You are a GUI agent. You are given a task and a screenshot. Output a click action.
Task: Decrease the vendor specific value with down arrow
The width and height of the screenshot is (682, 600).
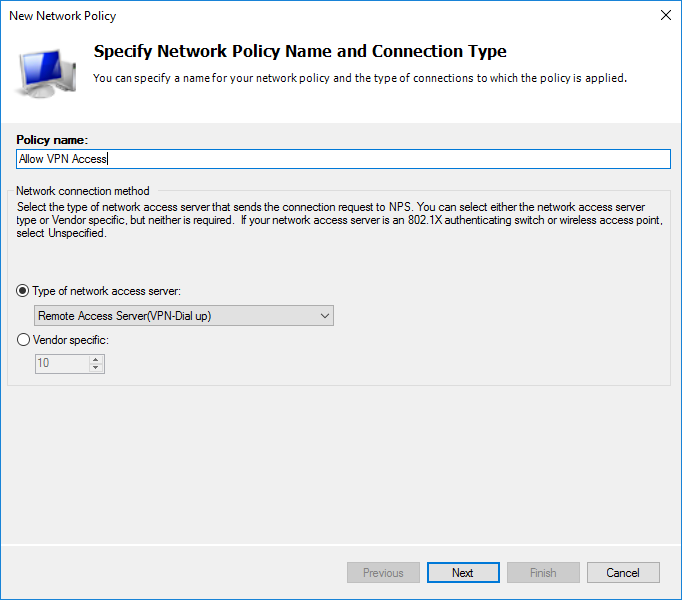pos(96,368)
